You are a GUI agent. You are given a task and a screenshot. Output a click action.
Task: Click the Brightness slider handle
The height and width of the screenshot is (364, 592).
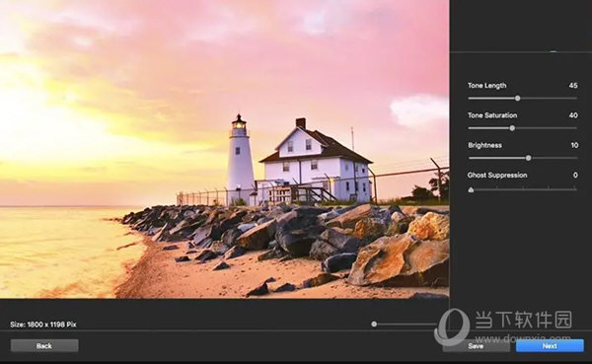[x=529, y=158]
